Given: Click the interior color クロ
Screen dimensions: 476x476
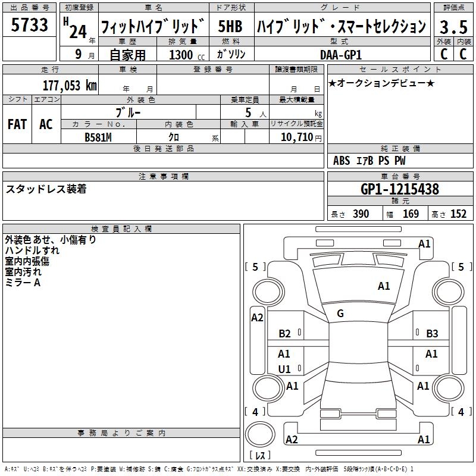Looking at the screenshot, I should pos(174,137).
